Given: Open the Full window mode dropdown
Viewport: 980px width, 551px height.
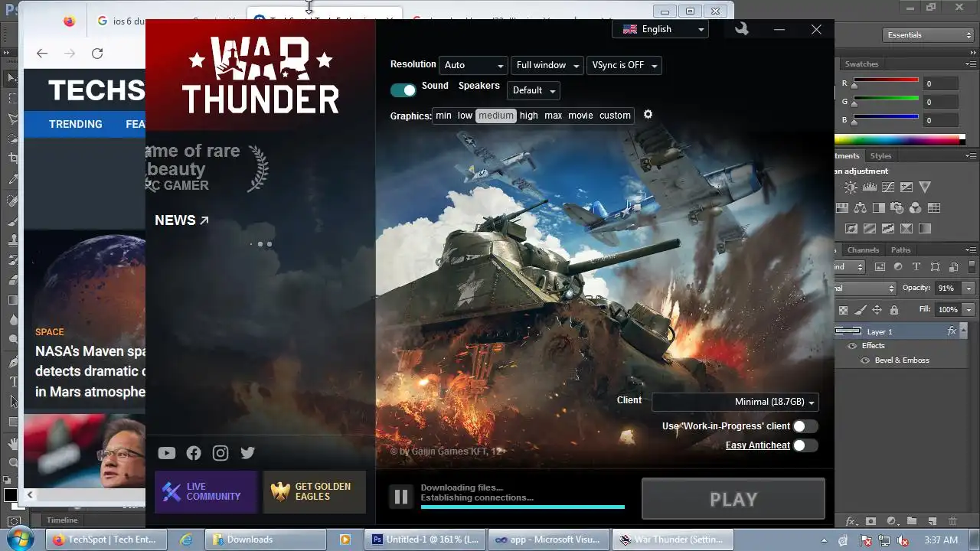Looking at the screenshot, I should click(547, 66).
